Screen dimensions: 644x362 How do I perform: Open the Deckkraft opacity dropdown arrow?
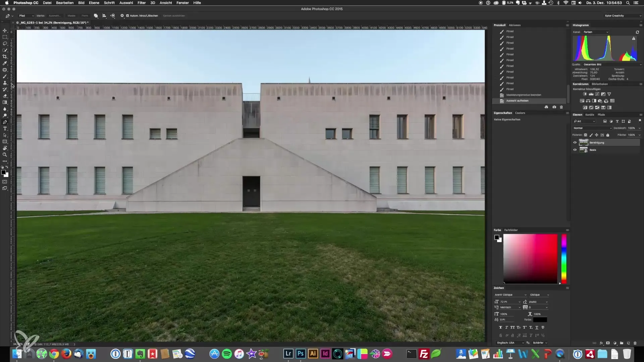639,128
